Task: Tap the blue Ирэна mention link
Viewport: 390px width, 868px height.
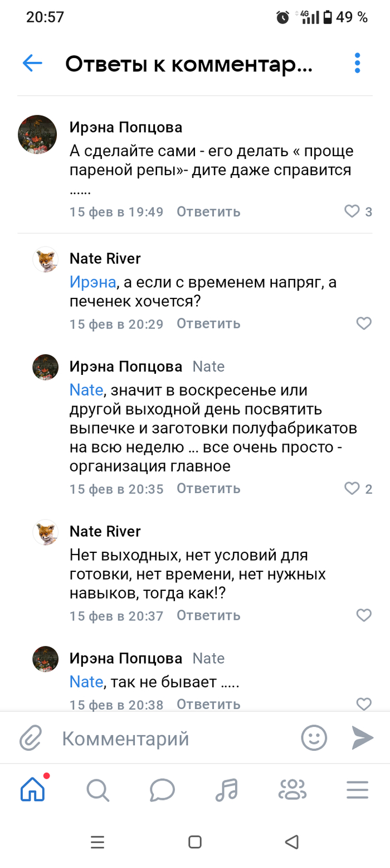Action: [92, 282]
